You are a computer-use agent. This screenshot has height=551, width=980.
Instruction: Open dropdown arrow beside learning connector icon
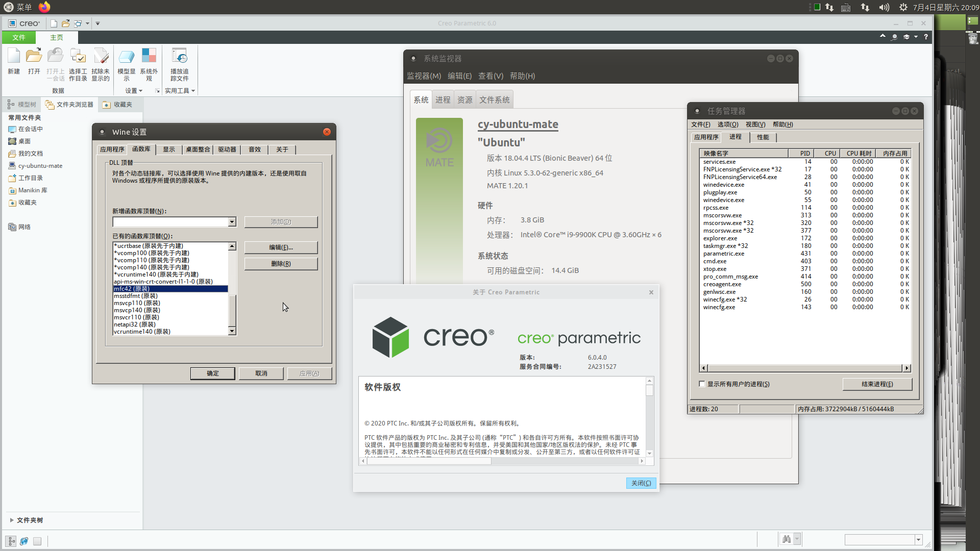click(x=916, y=37)
